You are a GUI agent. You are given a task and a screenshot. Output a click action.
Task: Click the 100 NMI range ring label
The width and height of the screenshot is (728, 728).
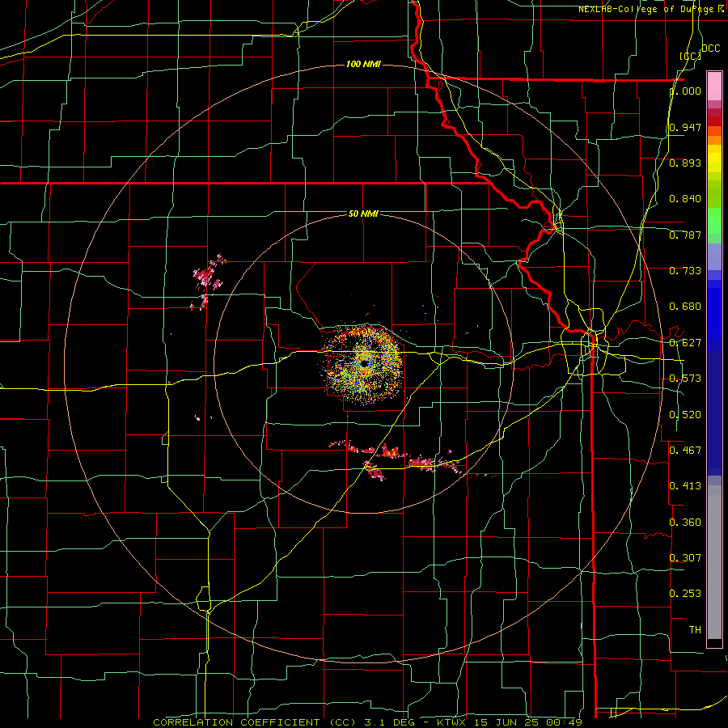tap(363, 64)
